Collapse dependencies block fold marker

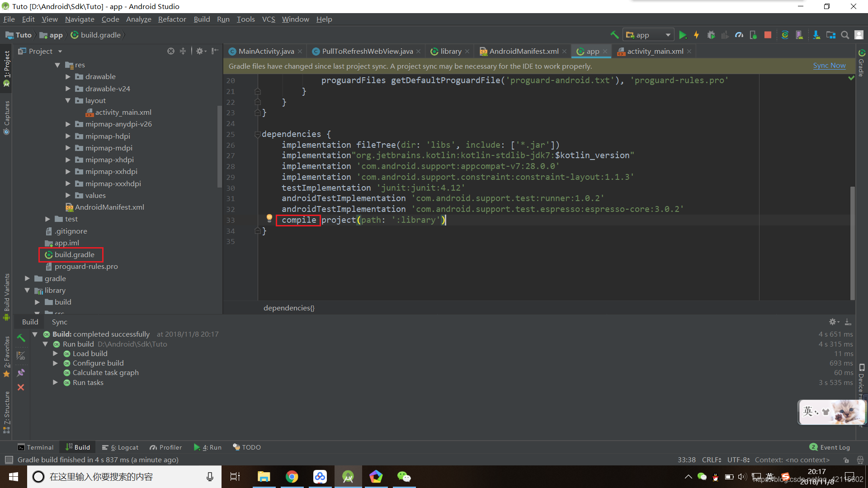[x=258, y=134]
